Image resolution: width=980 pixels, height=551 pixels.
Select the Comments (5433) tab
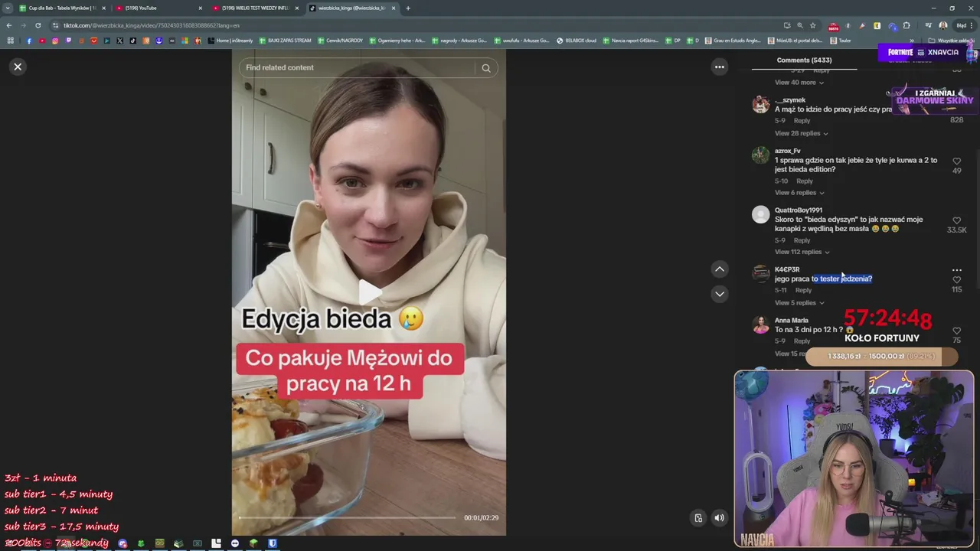(x=804, y=60)
